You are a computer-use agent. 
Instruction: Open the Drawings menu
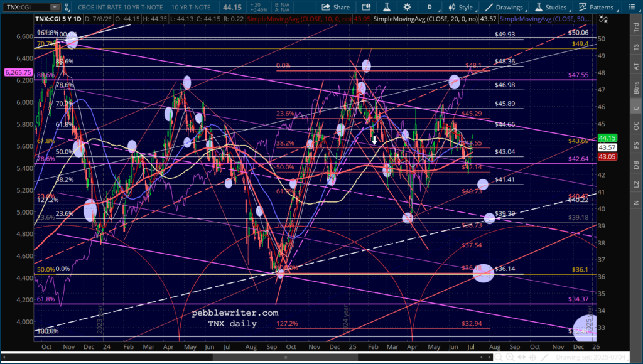point(504,7)
